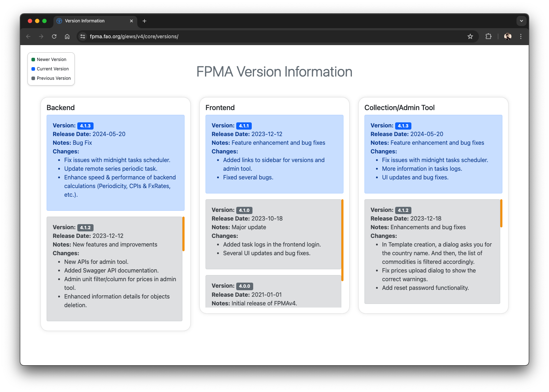This screenshot has height=392, width=549.
Task: Click the browser forward arrow
Action: (41, 36)
